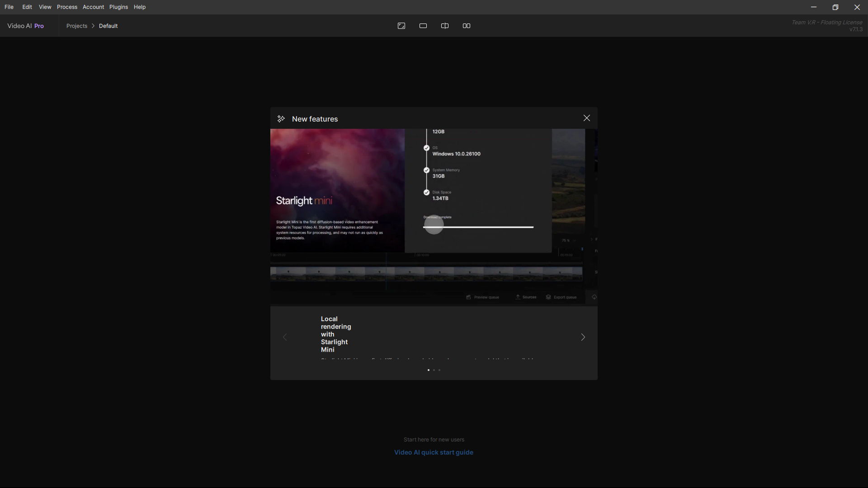868x488 pixels.
Task: Select the single view layout icon
Action: [x=423, y=26]
